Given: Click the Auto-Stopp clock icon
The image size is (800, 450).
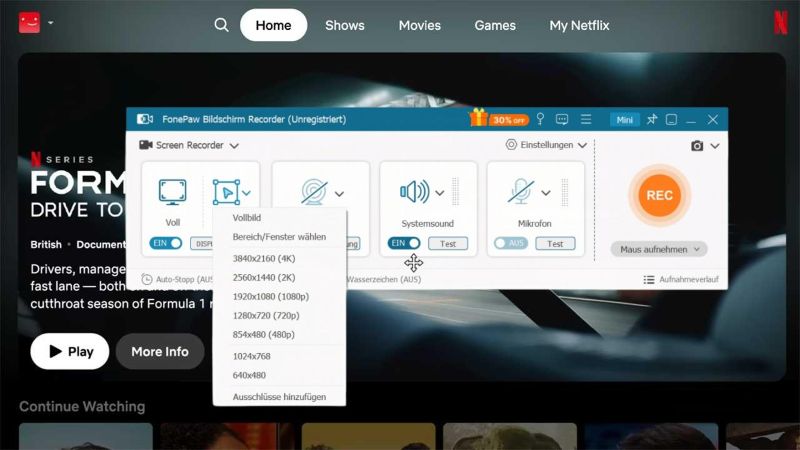Looking at the screenshot, I should [x=146, y=279].
